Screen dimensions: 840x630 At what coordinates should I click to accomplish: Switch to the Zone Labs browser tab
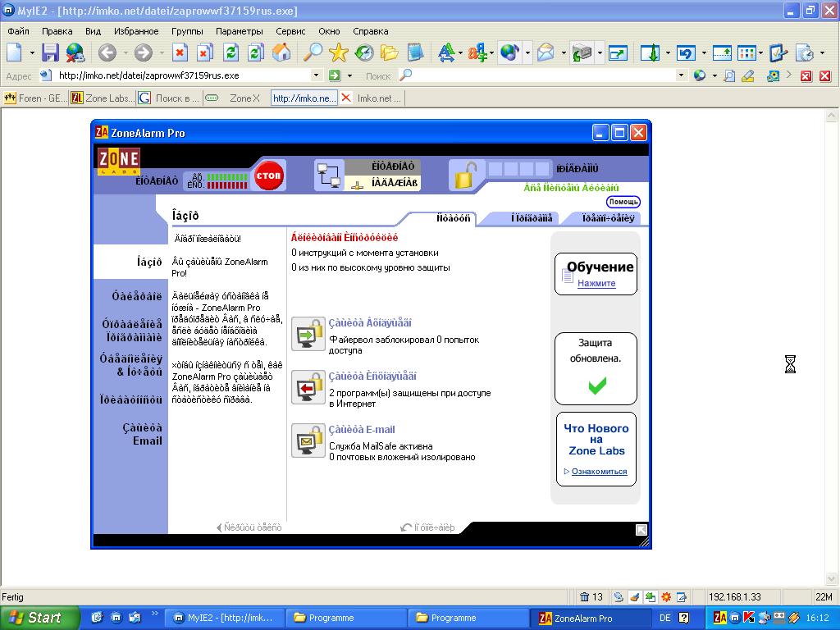[x=102, y=98]
